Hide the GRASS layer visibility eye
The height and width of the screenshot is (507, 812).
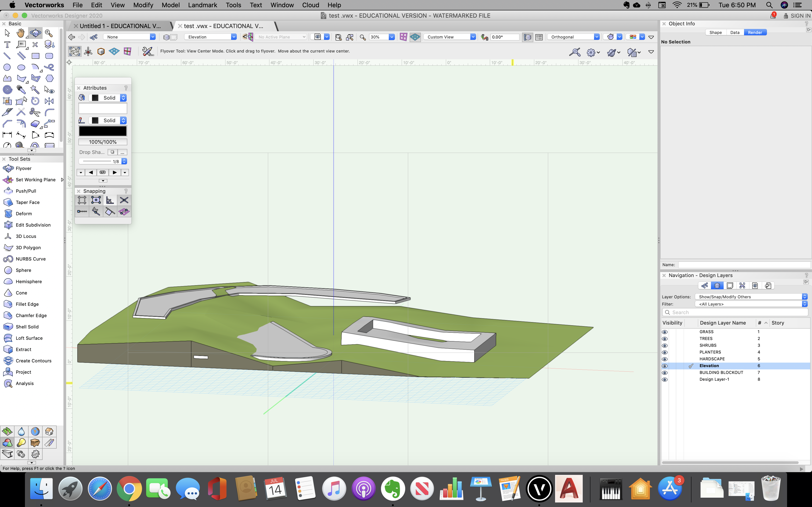(x=665, y=332)
